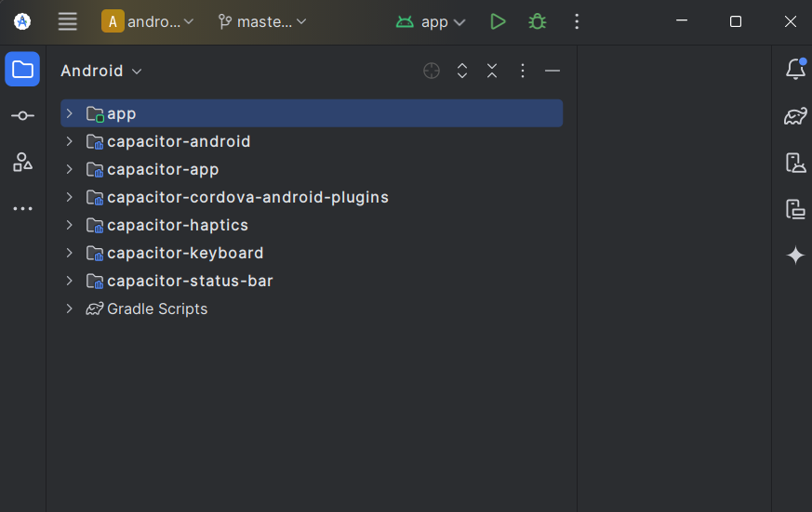812x512 pixels.
Task: Open the master branch Git menu
Action: pos(262,21)
